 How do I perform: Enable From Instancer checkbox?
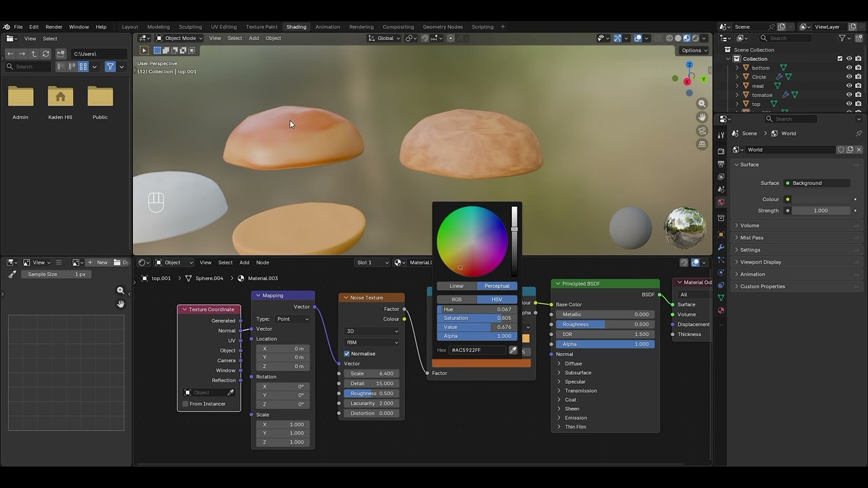(185, 404)
